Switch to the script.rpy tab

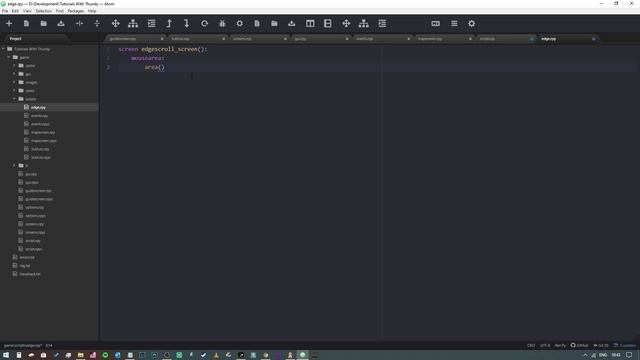[x=505, y=39]
